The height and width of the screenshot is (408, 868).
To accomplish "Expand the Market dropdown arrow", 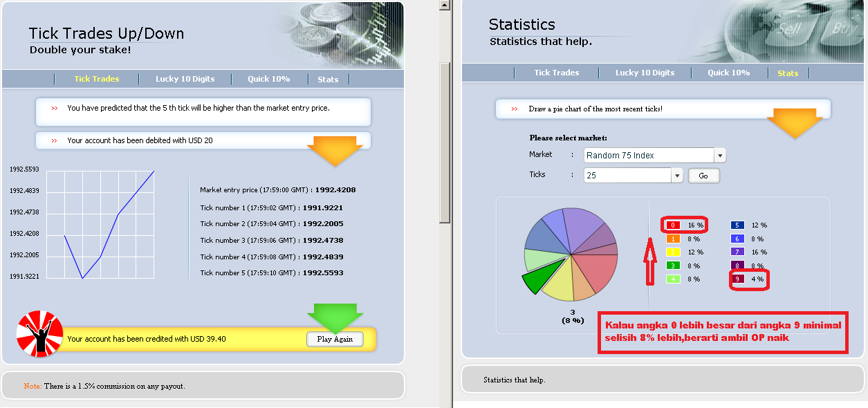I will 720,156.
